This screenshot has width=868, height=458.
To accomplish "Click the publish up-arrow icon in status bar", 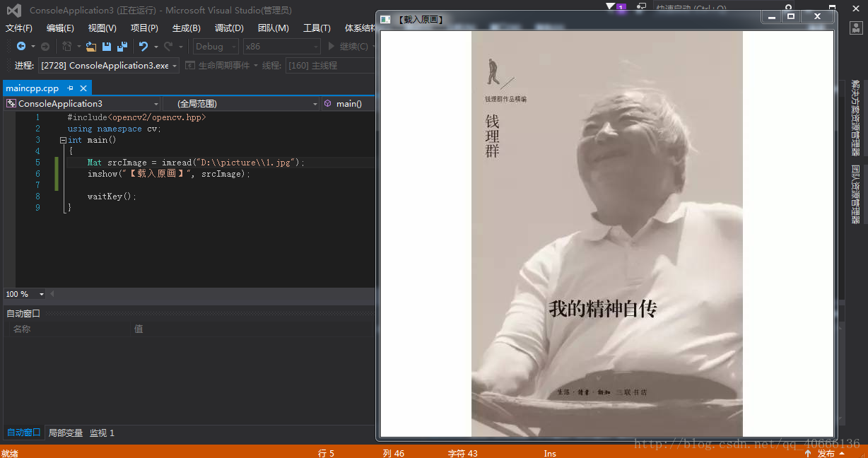I will tap(808, 453).
